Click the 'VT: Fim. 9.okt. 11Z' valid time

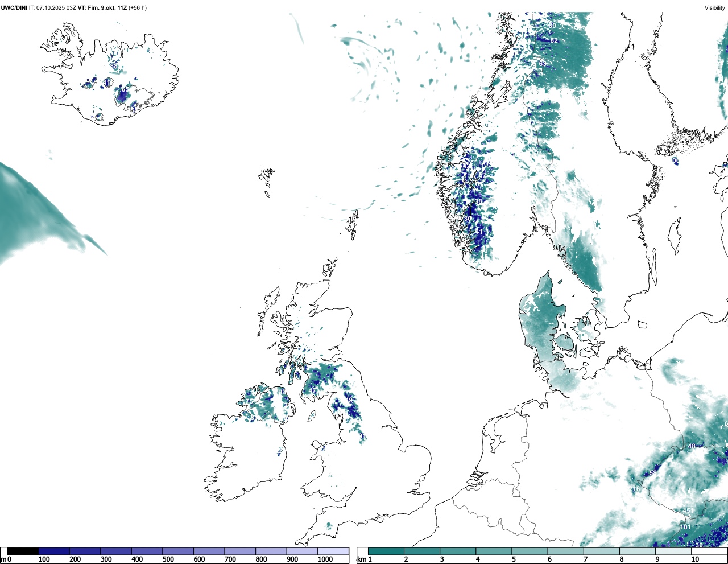click(102, 8)
